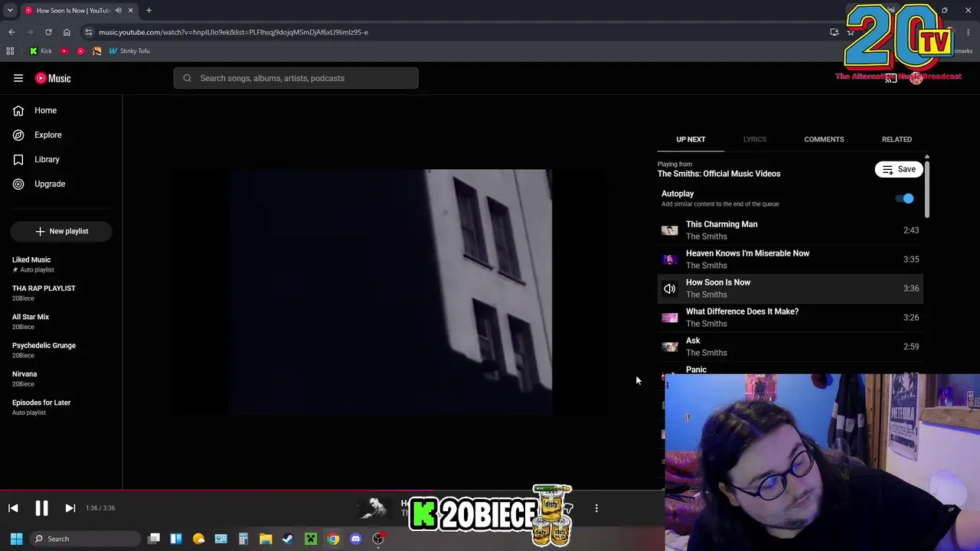
Task: Open the player bar three-dot menu
Action: [x=596, y=508]
